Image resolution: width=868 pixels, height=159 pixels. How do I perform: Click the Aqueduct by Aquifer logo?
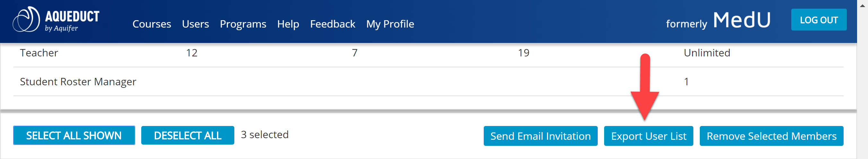tap(56, 20)
